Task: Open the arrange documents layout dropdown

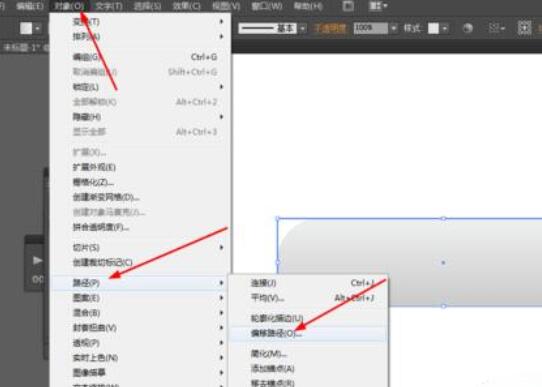Action: pyautogui.click(x=378, y=6)
